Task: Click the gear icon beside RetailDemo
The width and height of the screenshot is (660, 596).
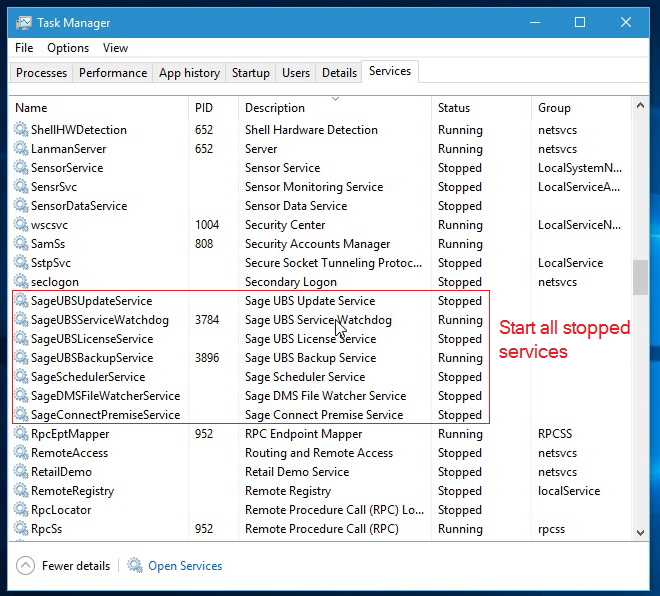Action: [21, 471]
